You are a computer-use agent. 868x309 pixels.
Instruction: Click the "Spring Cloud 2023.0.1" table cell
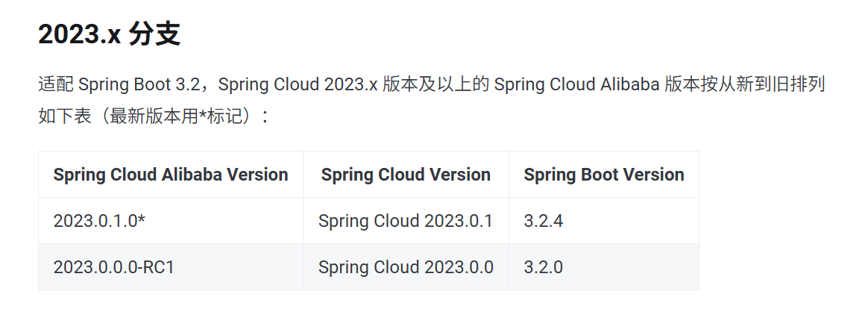tap(405, 221)
